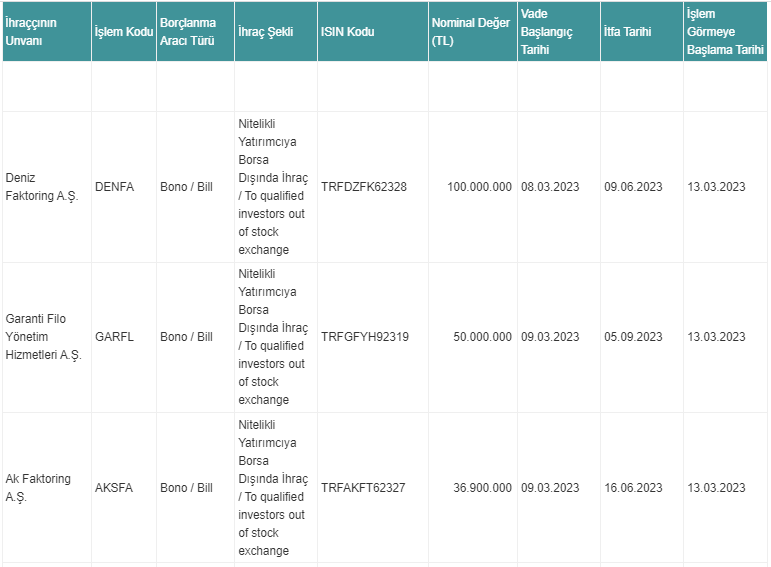Image resolution: width=771 pixels, height=567 pixels.
Task: Click the 05.09.2023 redemption date cell
Action: tap(633, 337)
